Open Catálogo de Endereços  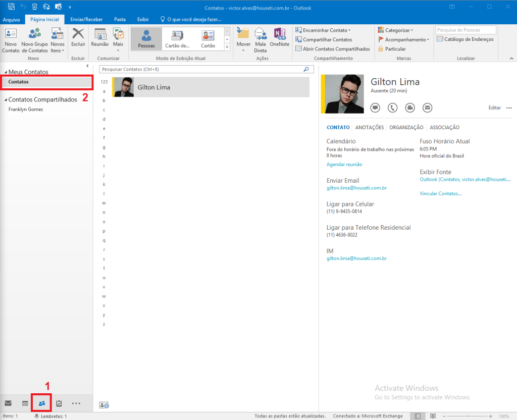click(x=465, y=39)
